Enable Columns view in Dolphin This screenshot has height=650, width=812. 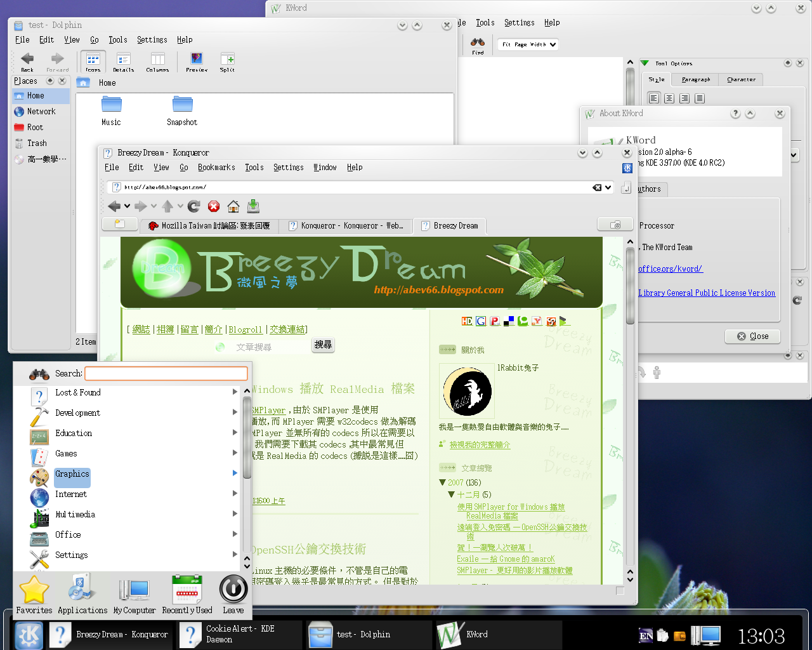[x=157, y=62]
